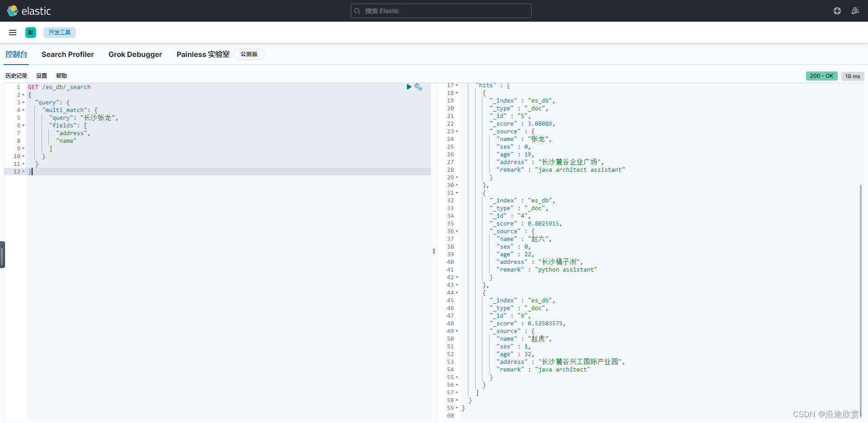The width and height of the screenshot is (868, 423).
Task: Open the wrench request options icon
Action: pos(418,87)
